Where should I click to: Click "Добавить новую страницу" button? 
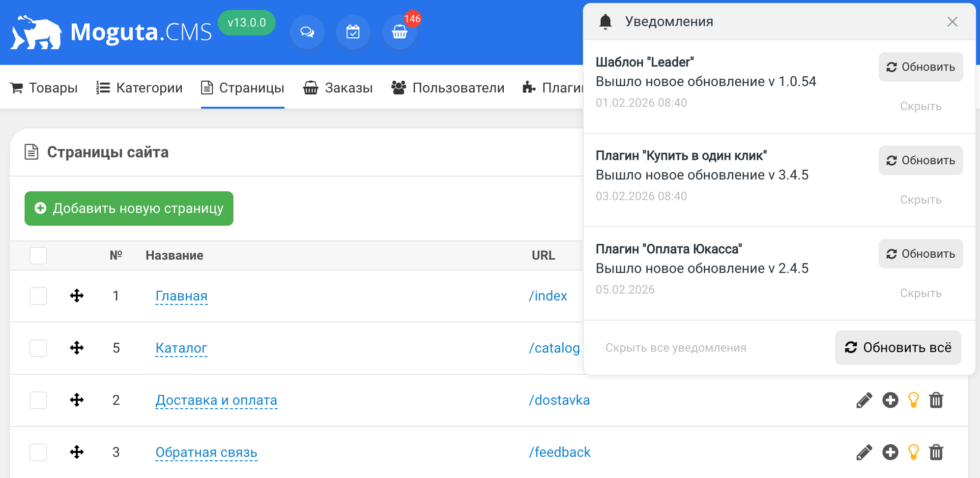click(x=128, y=208)
